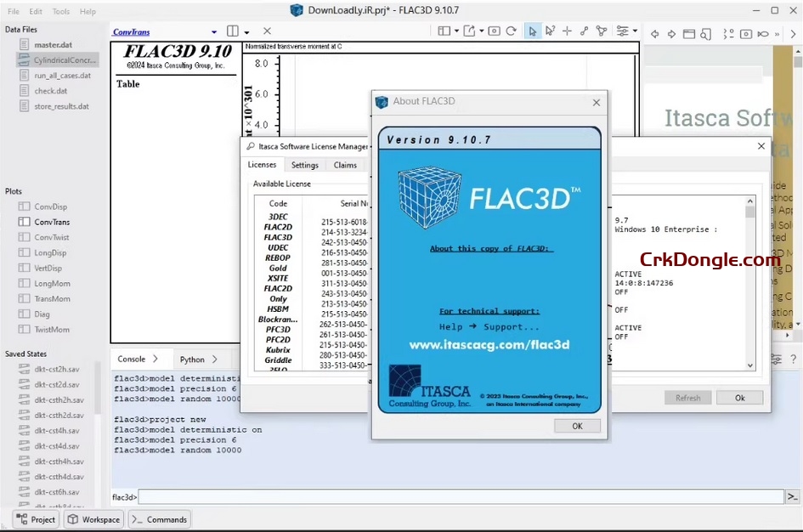Open the Settings tab in License Manager
Image resolution: width=803 pixels, height=532 pixels.
click(304, 165)
